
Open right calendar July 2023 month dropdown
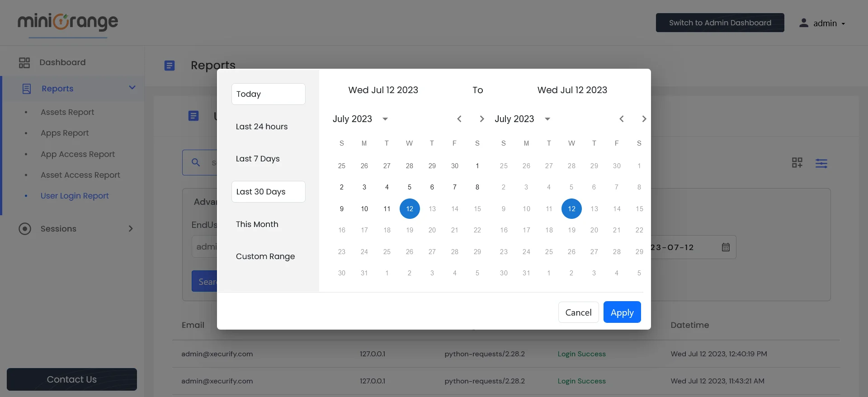click(x=522, y=119)
